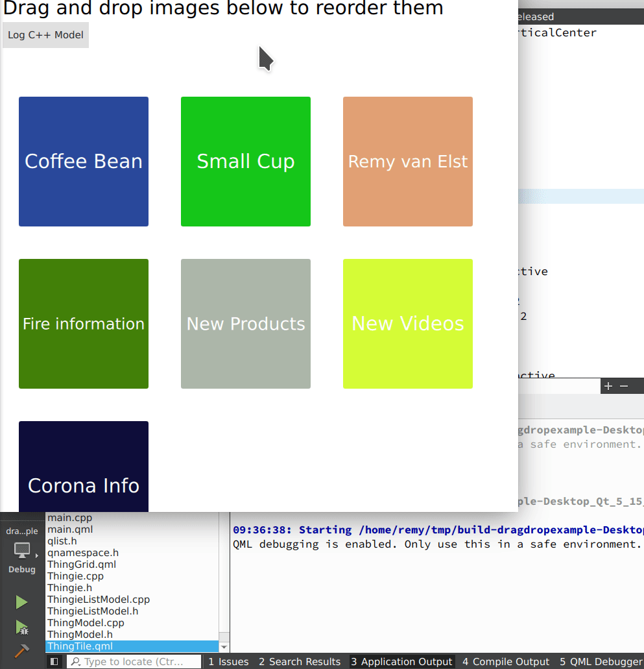Switch to Search Results tab
Image resolution: width=644 pixels, height=669 pixels.
300,662
